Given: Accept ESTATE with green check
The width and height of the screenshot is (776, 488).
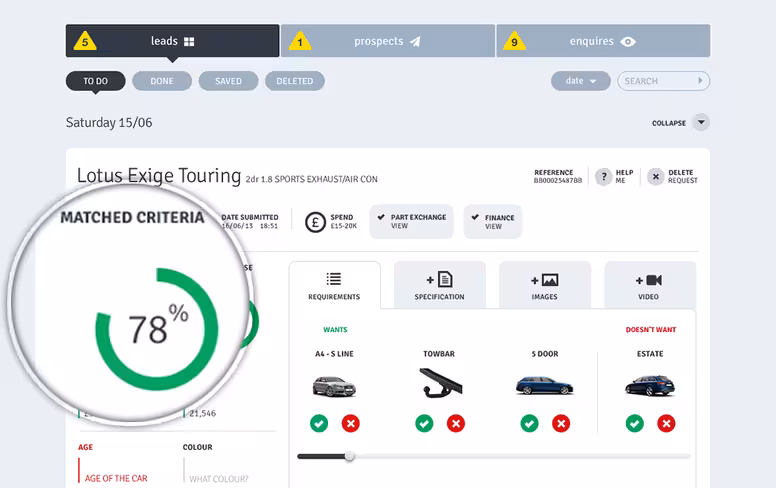Looking at the screenshot, I should 635,424.
